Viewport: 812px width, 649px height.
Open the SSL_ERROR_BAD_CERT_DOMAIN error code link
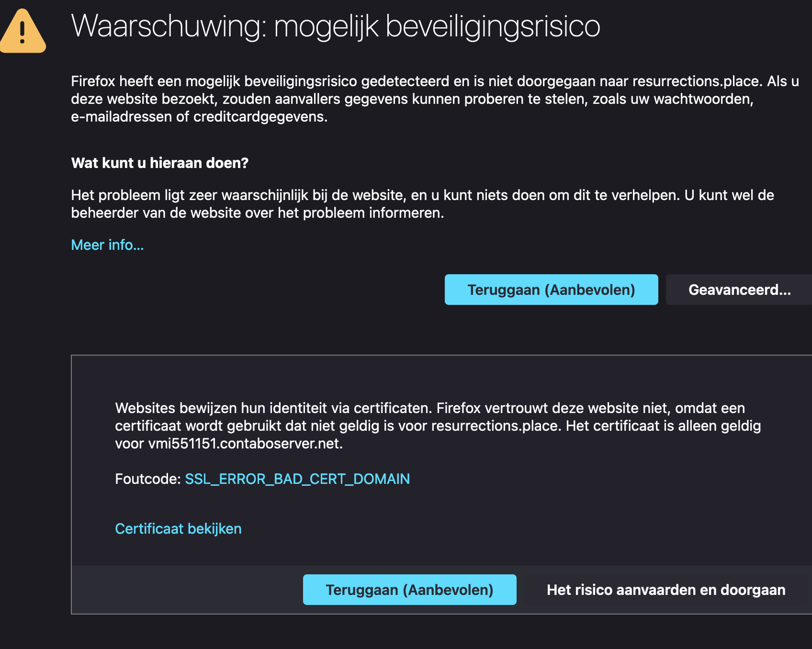[297, 479]
